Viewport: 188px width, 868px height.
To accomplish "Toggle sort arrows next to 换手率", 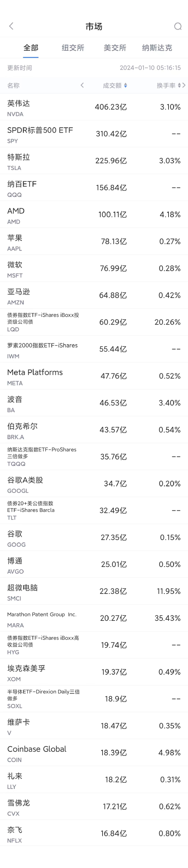I will (x=179, y=86).
